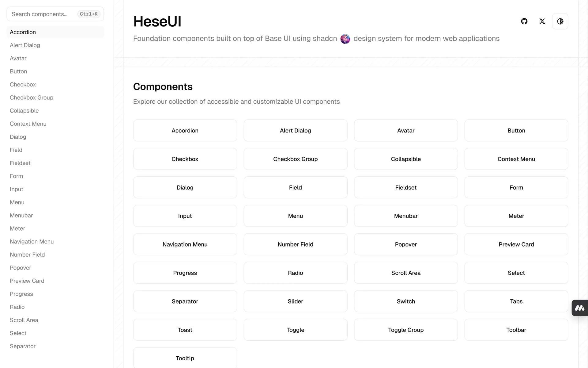The height and width of the screenshot is (368, 588).
Task: Go to Context Menu in sidebar
Action: tap(28, 124)
